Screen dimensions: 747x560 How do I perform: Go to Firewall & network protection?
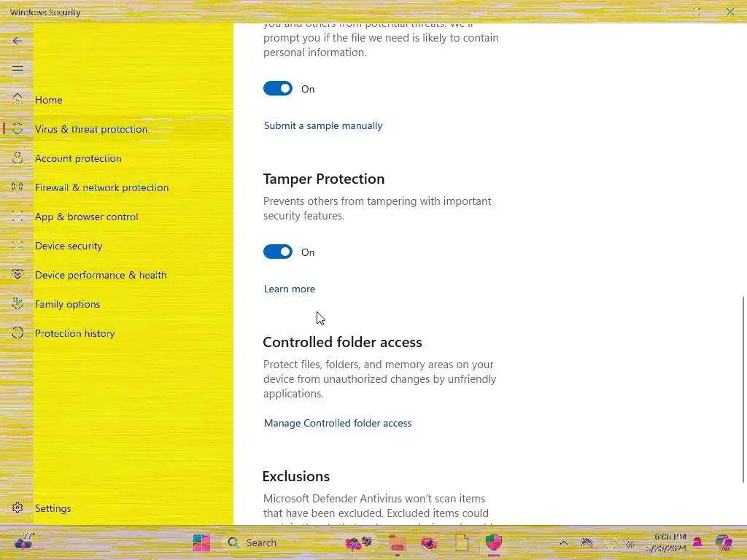coord(101,187)
